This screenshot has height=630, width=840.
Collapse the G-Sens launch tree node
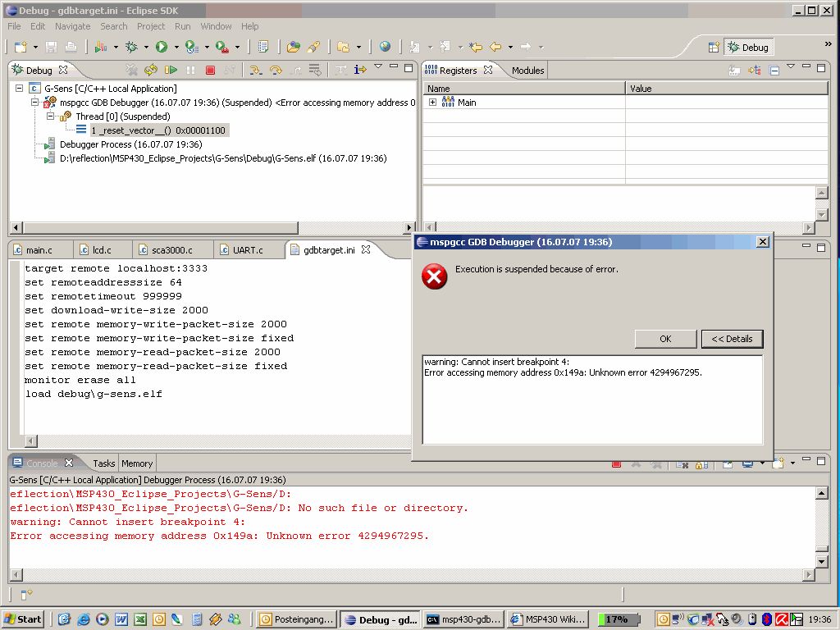point(19,89)
